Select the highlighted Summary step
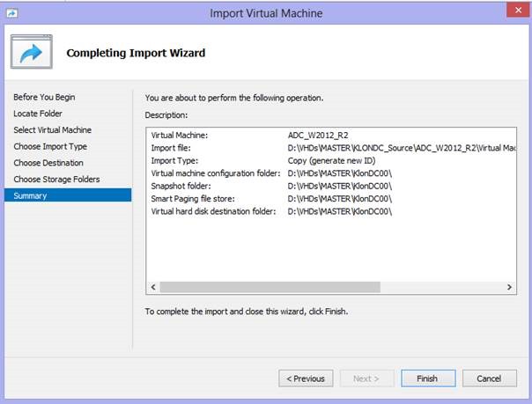 tap(68, 195)
